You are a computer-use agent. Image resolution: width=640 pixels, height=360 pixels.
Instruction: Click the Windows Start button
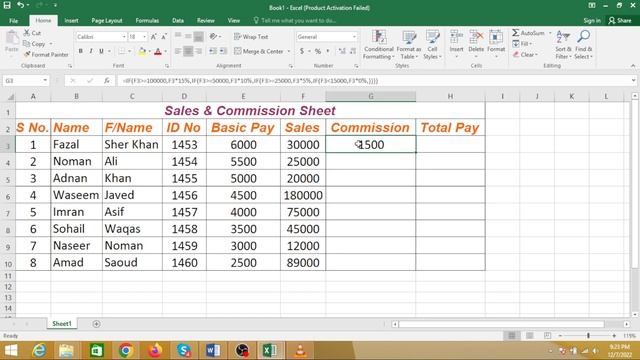11,351
